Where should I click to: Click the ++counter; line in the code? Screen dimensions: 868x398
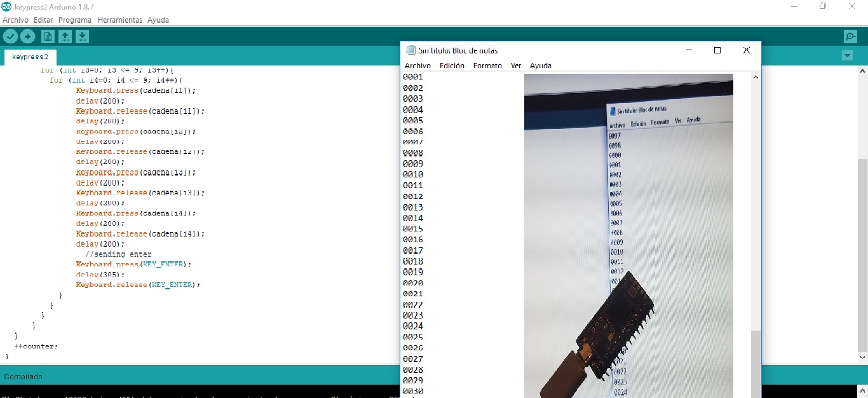click(36, 347)
